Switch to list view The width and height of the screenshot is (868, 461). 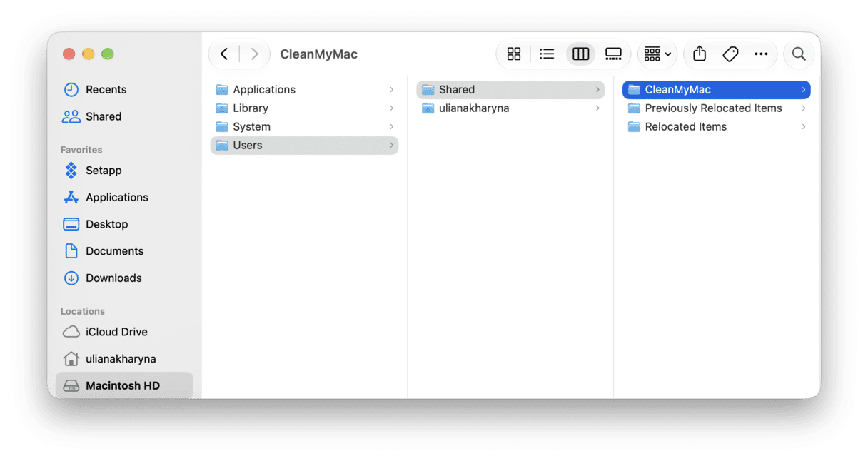coord(547,54)
